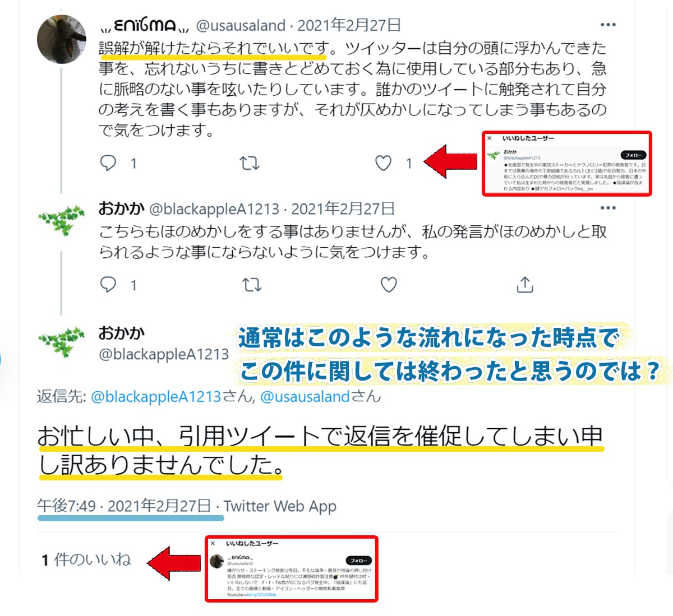Reply to おかか's second tweet
The width and height of the screenshot is (673, 616).
[108, 285]
